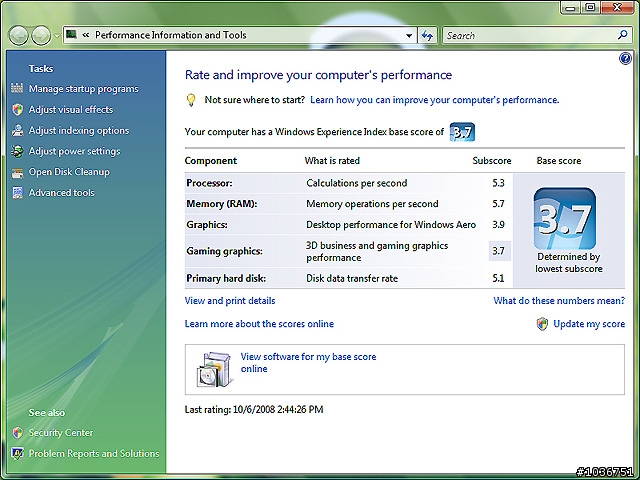Click the Last rating date text
640x480 pixels.
254,409
